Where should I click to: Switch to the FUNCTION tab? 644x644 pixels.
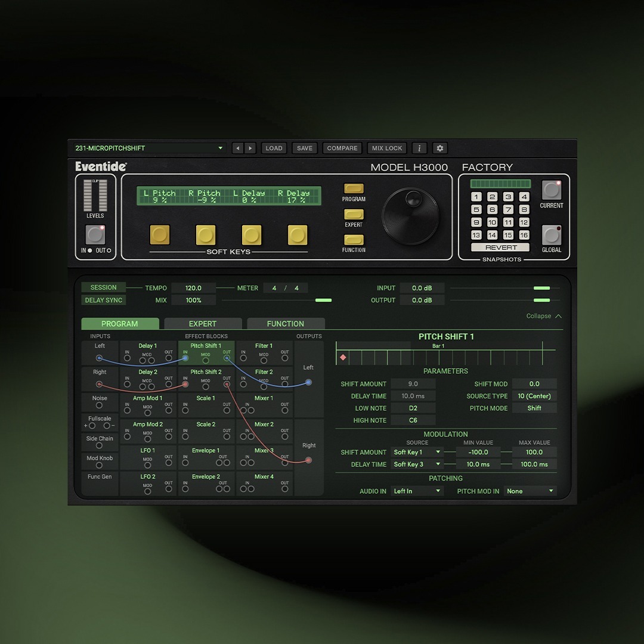pyautogui.click(x=286, y=323)
